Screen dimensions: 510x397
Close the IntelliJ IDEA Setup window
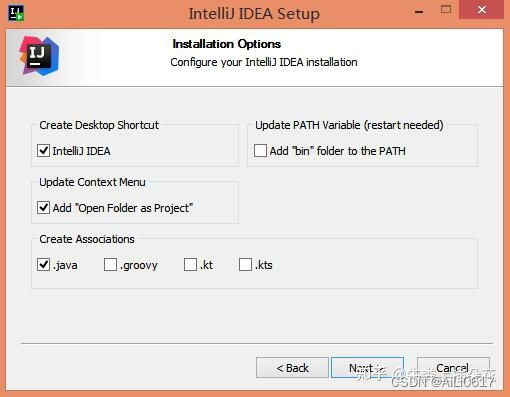click(x=481, y=10)
